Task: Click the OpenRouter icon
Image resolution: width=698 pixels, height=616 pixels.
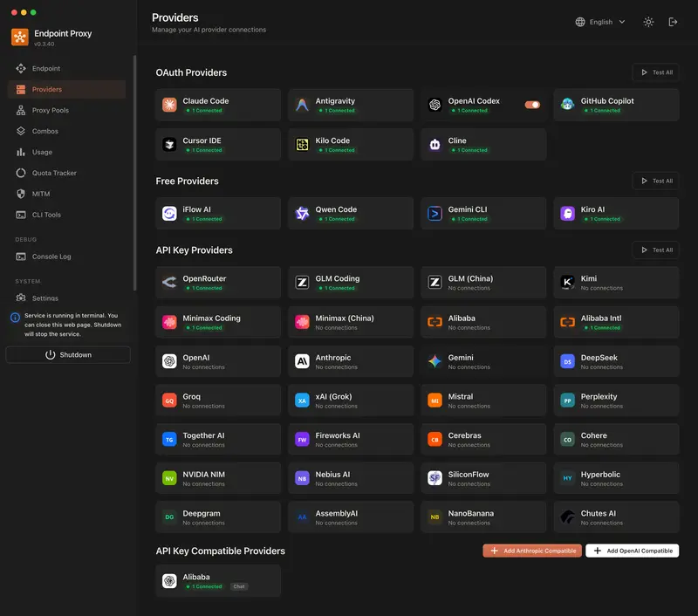Action: [169, 283]
